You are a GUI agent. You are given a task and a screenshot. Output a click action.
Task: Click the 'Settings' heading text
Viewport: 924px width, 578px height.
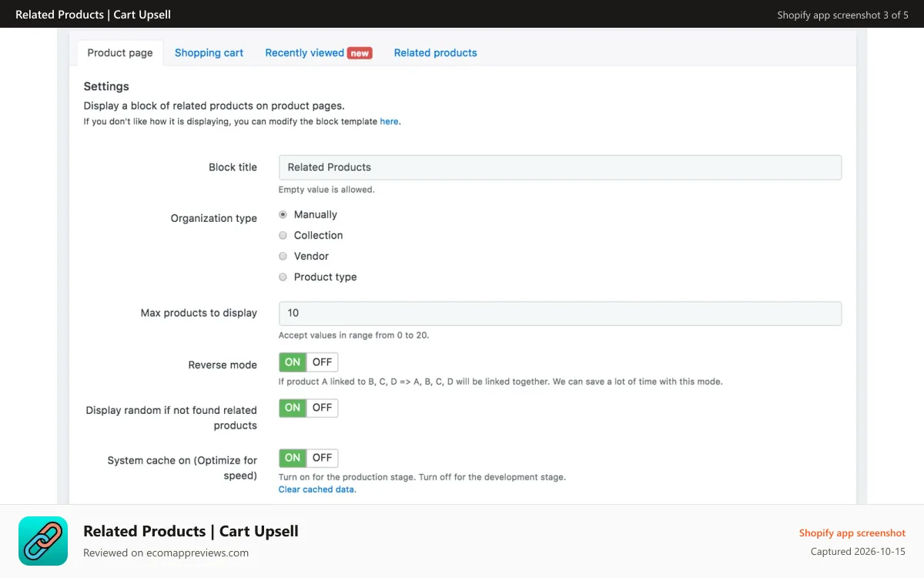click(x=106, y=86)
